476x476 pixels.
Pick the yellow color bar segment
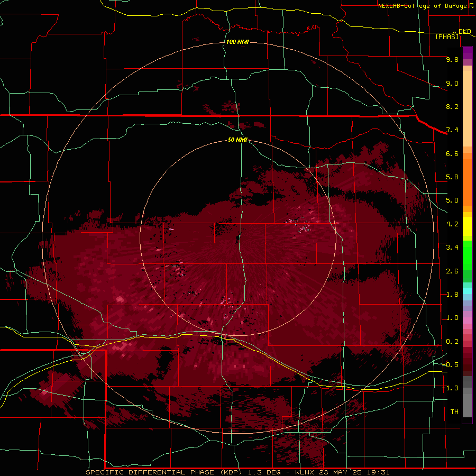pyautogui.click(x=467, y=226)
